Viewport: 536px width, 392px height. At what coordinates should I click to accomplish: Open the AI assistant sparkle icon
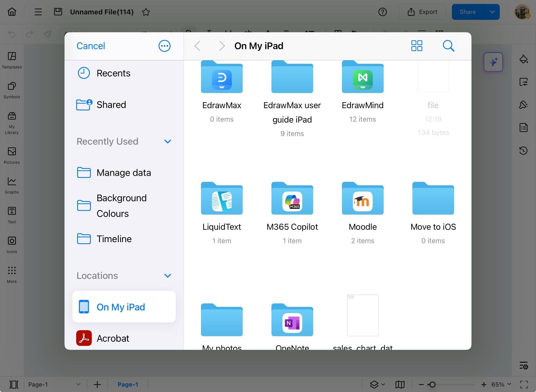coord(493,62)
